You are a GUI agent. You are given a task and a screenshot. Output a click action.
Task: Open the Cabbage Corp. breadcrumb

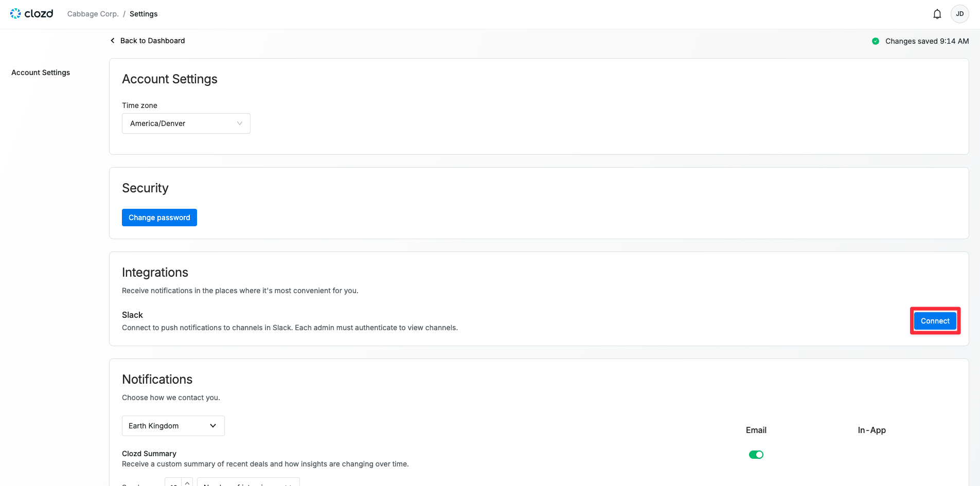[93, 14]
